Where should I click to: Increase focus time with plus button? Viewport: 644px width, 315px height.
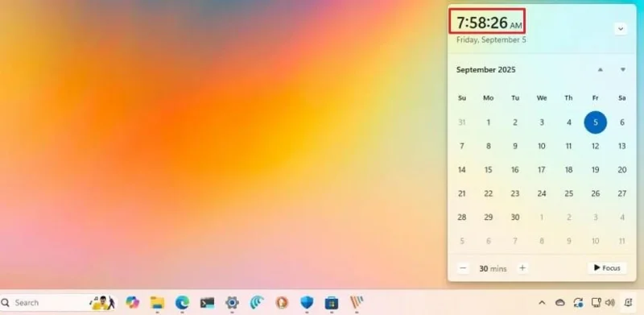tap(522, 268)
